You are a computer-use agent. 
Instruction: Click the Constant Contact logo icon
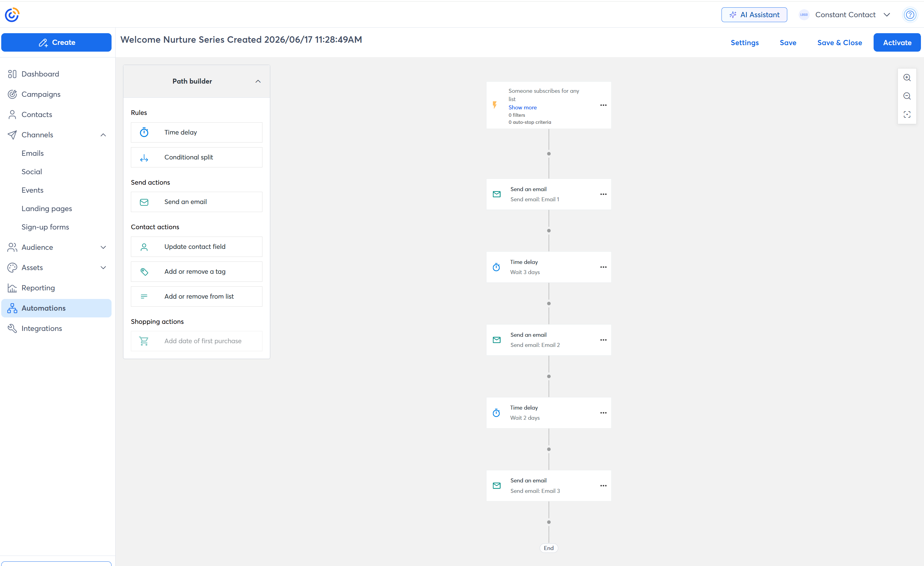[12, 15]
